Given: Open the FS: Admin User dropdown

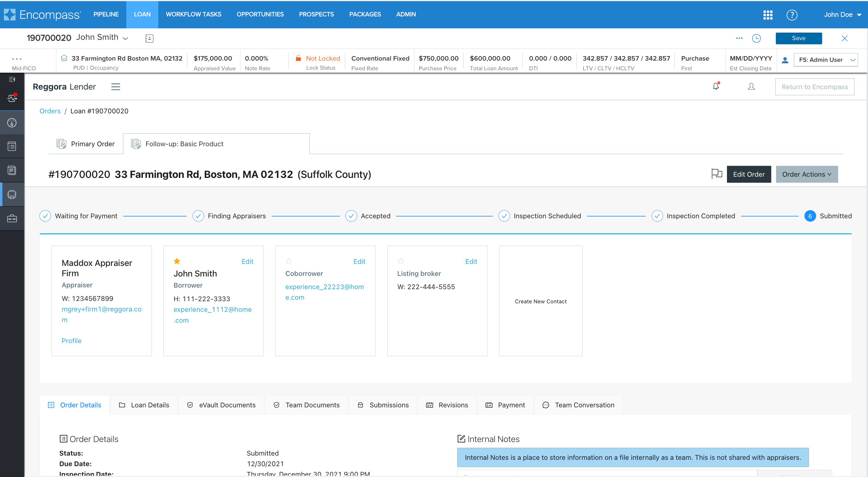Looking at the screenshot, I should pyautogui.click(x=825, y=60).
